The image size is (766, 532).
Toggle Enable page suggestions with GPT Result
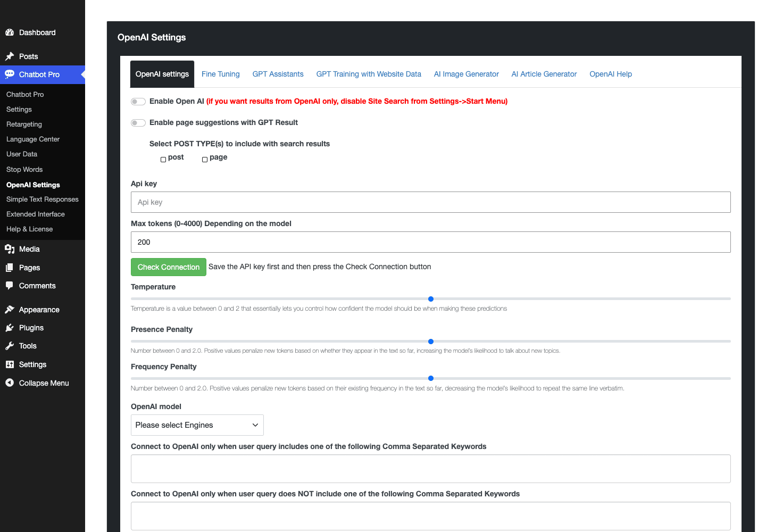click(x=138, y=123)
